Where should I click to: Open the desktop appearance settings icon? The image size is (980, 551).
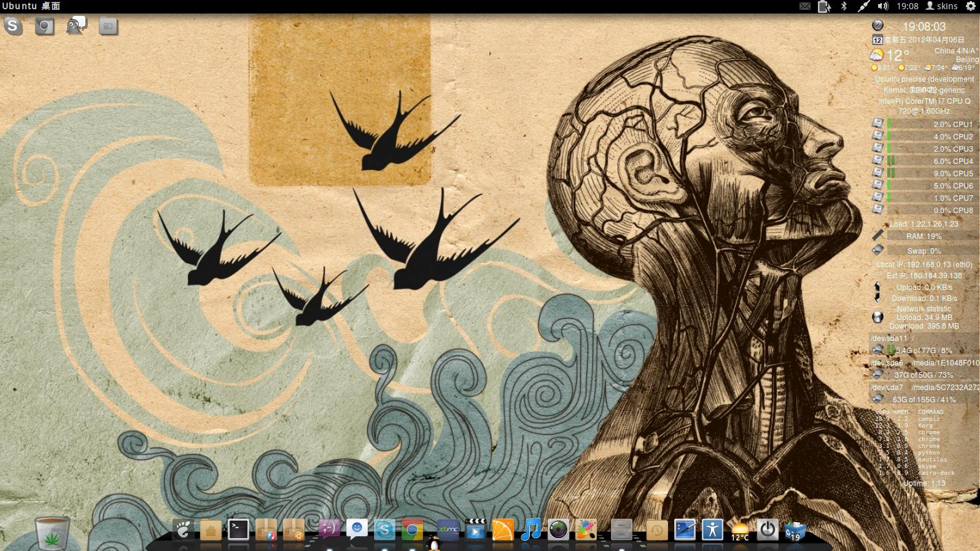click(x=685, y=530)
